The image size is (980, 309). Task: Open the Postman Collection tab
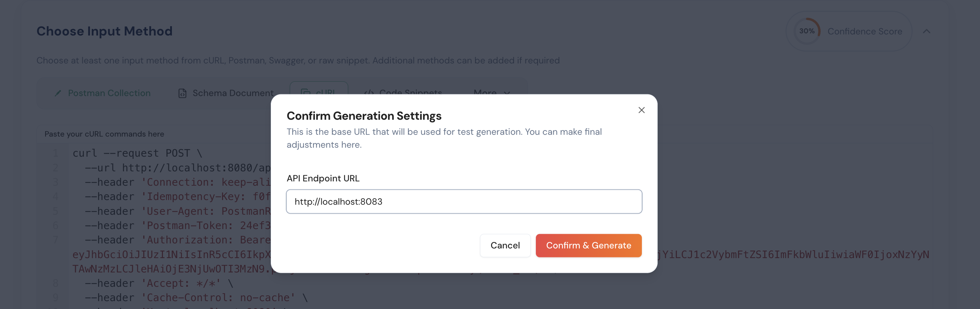(x=102, y=93)
